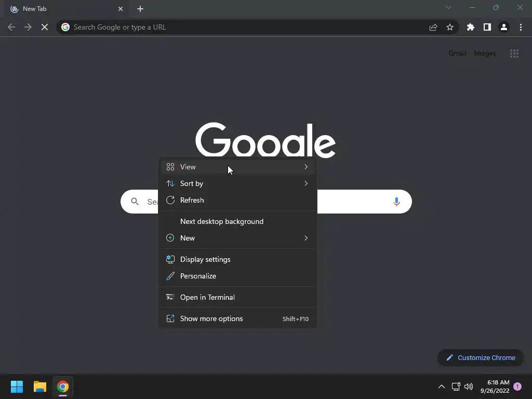This screenshot has width=532, height=399.
Task: Click the volume speaker icon
Action: (469, 387)
